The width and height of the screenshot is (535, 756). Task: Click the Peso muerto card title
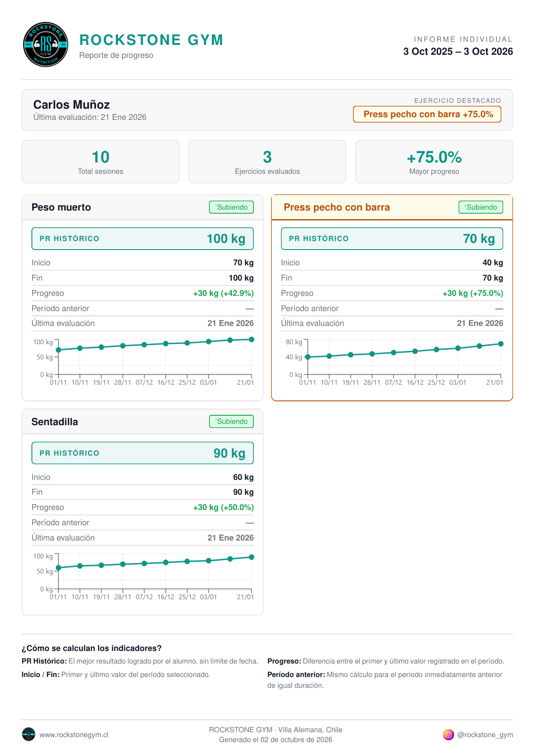(x=61, y=207)
